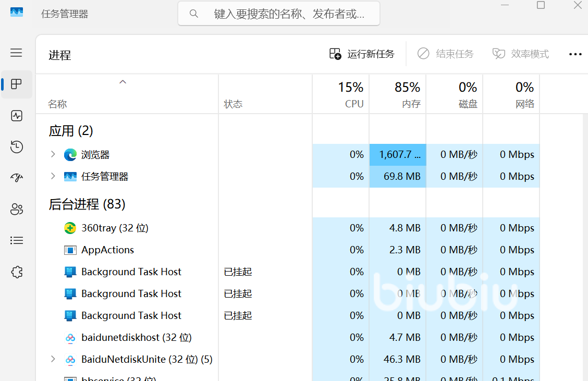The width and height of the screenshot is (588, 381).
Task: Open the Startup apps sidebar icon
Action: click(17, 178)
